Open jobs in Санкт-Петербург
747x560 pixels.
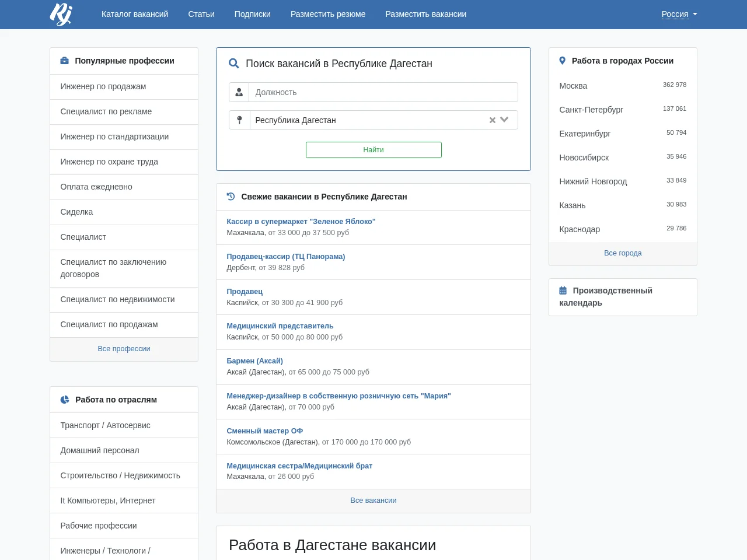(x=591, y=110)
